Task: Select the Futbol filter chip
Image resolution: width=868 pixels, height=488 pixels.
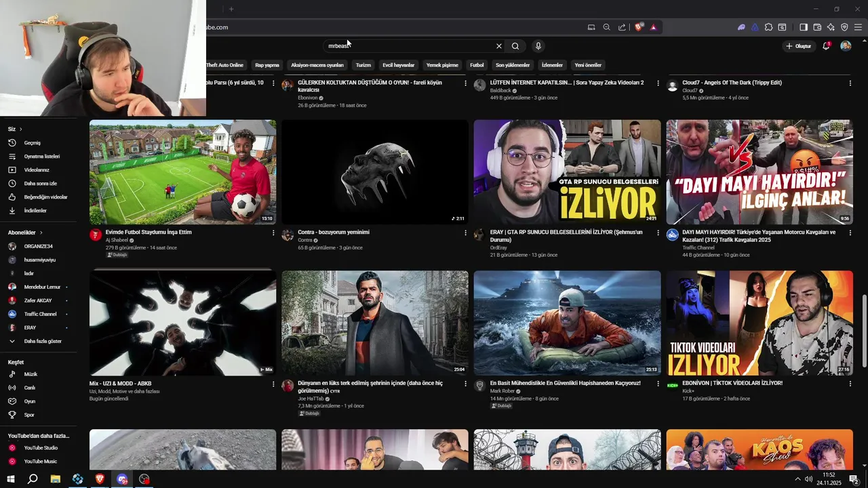Action: (477, 65)
